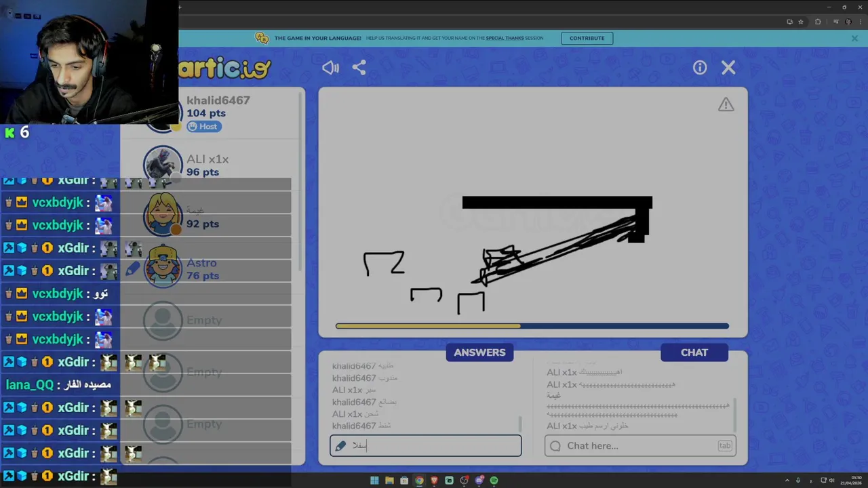The width and height of the screenshot is (868, 488).
Task: Show hidden system tray icons
Action: 787,481
